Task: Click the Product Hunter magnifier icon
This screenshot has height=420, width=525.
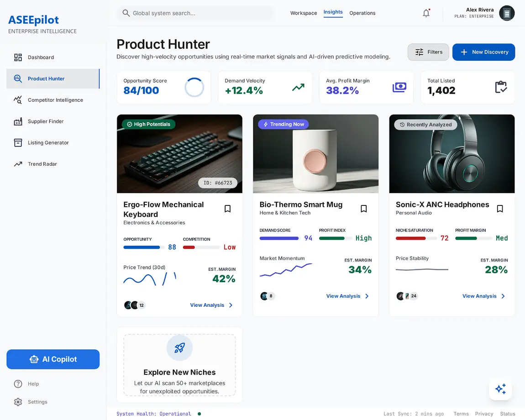Action: point(18,79)
